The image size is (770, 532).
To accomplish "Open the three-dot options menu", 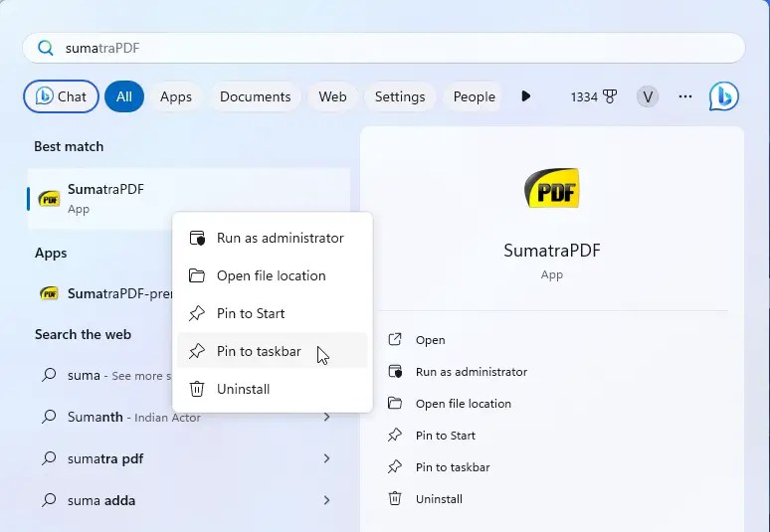I will coord(685,96).
